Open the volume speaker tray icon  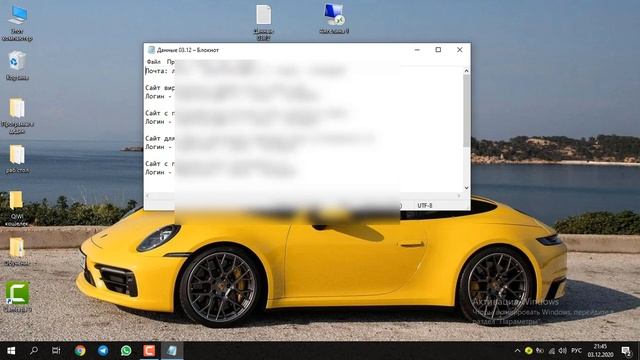[563, 351]
